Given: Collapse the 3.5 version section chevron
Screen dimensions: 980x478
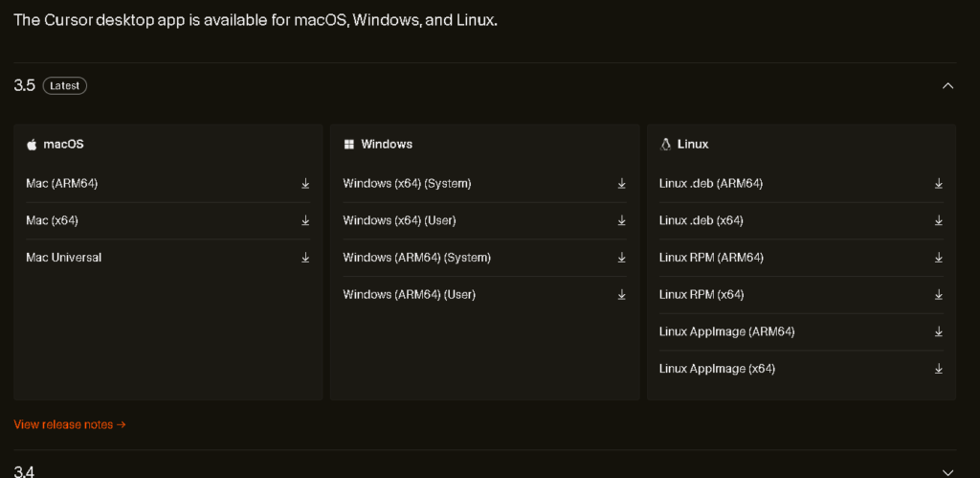Looking at the screenshot, I should [x=947, y=85].
